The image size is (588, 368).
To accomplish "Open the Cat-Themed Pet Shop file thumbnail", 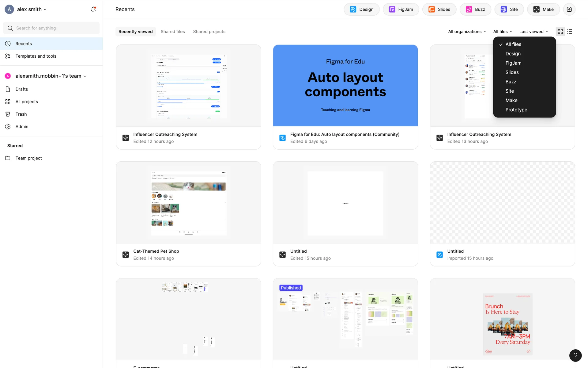I will pos(188,203).
